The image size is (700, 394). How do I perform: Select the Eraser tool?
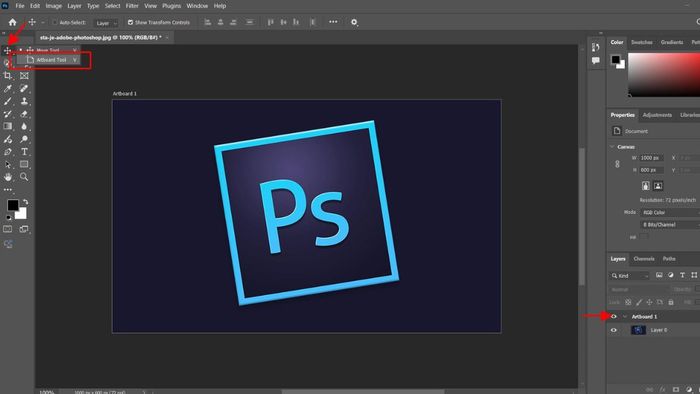(x=24, y=114)
